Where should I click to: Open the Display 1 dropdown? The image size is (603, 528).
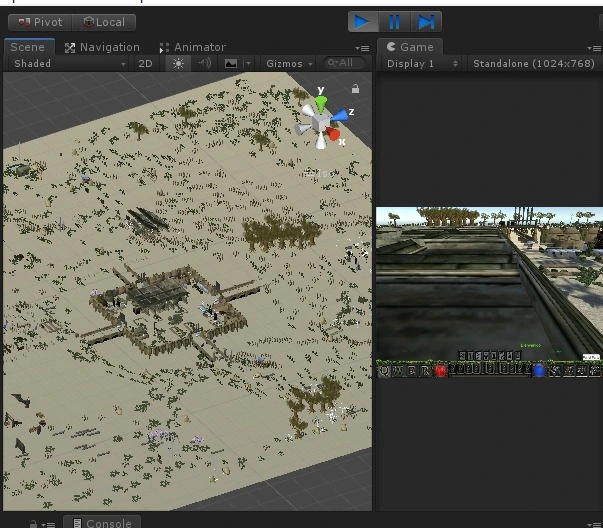(422, 63)
